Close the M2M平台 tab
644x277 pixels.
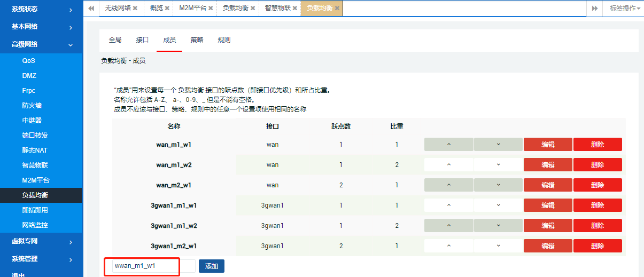(211, 9)
